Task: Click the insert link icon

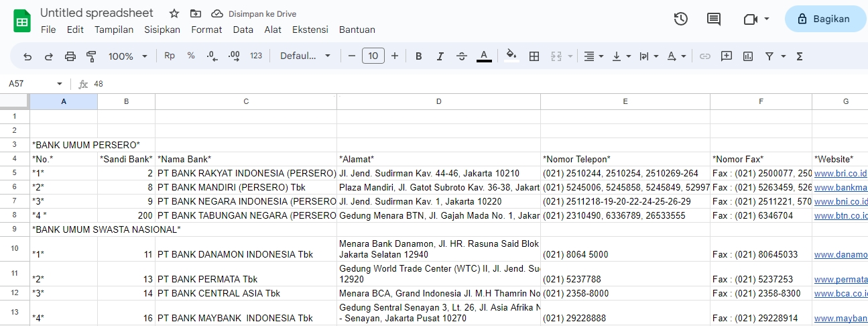Action: tap(705, 56)
